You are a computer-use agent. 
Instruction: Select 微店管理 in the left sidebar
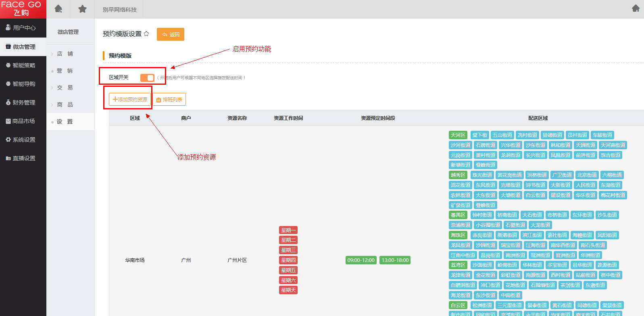(x=23, y=47)
